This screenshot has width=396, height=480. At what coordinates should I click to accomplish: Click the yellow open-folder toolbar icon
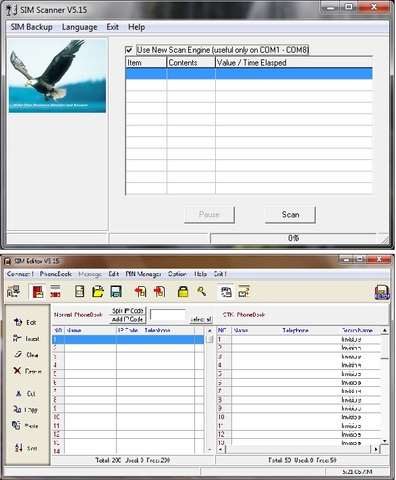point(98,292)
